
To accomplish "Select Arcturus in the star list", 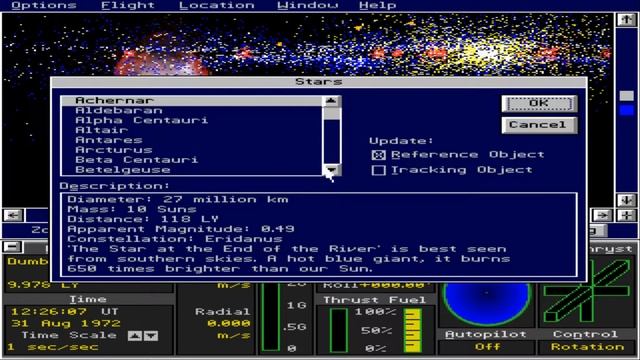I will pyautogui.click(x=191, y=150).
